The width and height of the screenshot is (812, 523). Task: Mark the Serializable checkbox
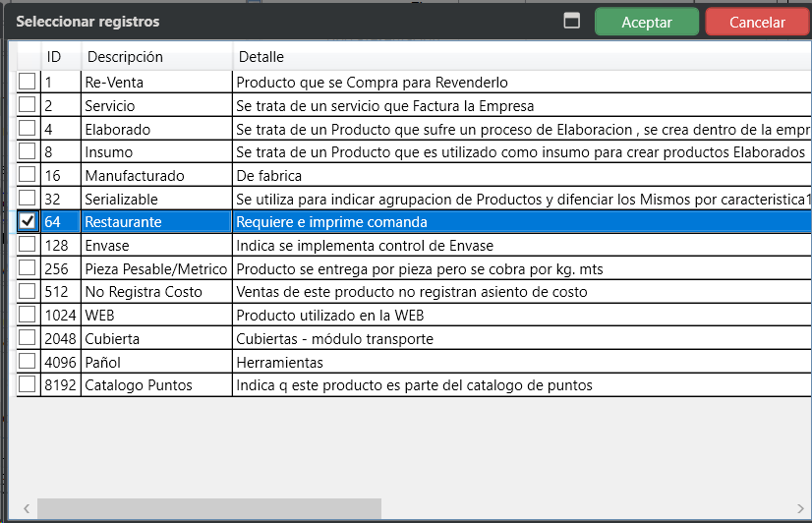(x=28, y=199)
